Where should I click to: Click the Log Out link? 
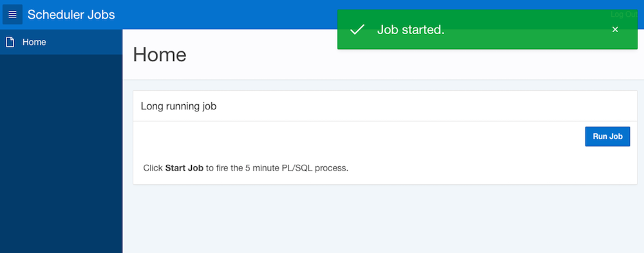pos(624,14)
